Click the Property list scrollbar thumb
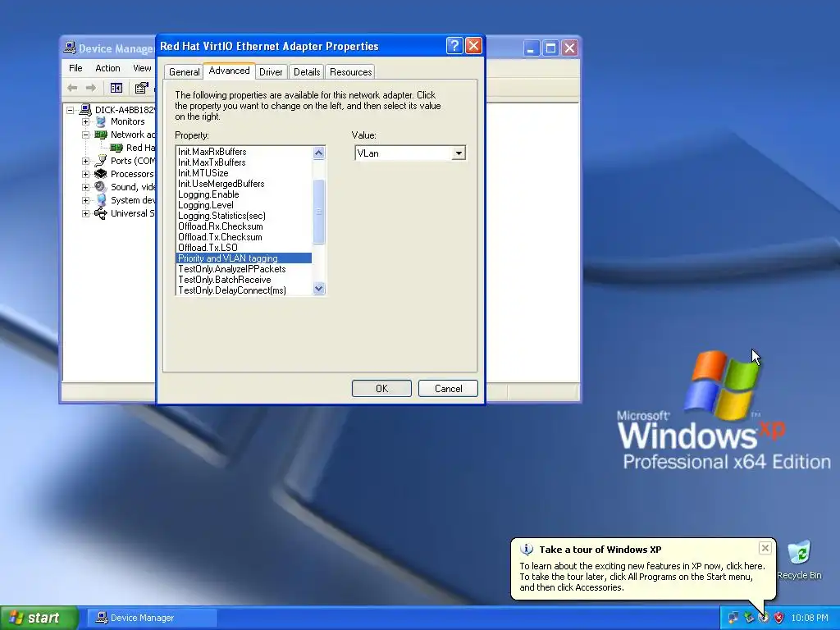The width and height of the screenshot is (840, 630). point(319,212)
